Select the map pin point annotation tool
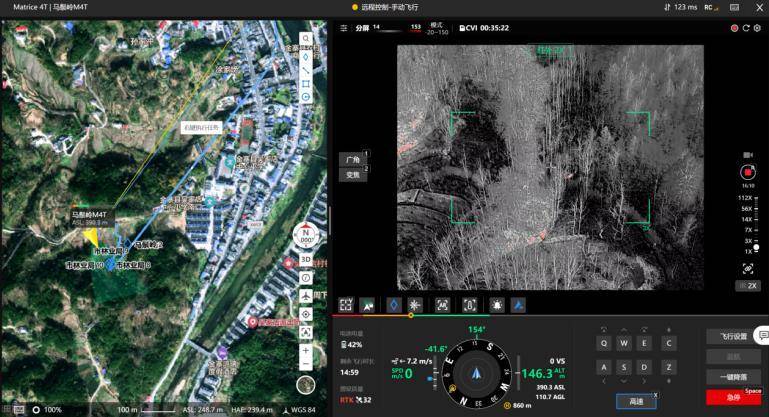This screenshot has height=417, width=769. (x=306, y=57)
